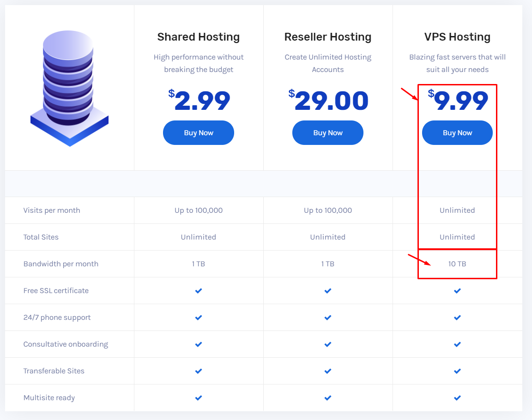Screen dimensions: 532x420
Task: Click the stacked server illustration
Action: click(x=69, y=88)
